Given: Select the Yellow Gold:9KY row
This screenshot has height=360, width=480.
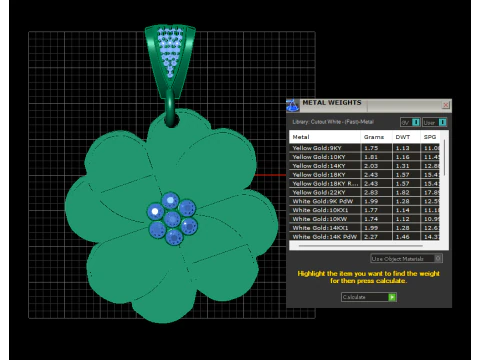Looking at the screenshot, I should 365,148.
